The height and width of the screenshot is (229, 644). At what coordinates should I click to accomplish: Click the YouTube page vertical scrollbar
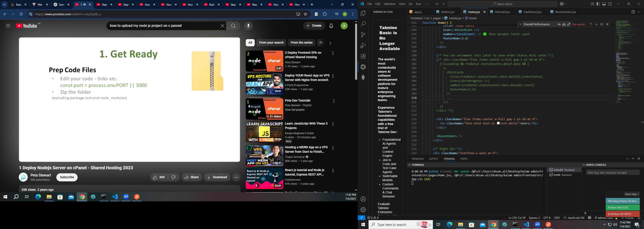pyautogui.click(x=356, y=51)
